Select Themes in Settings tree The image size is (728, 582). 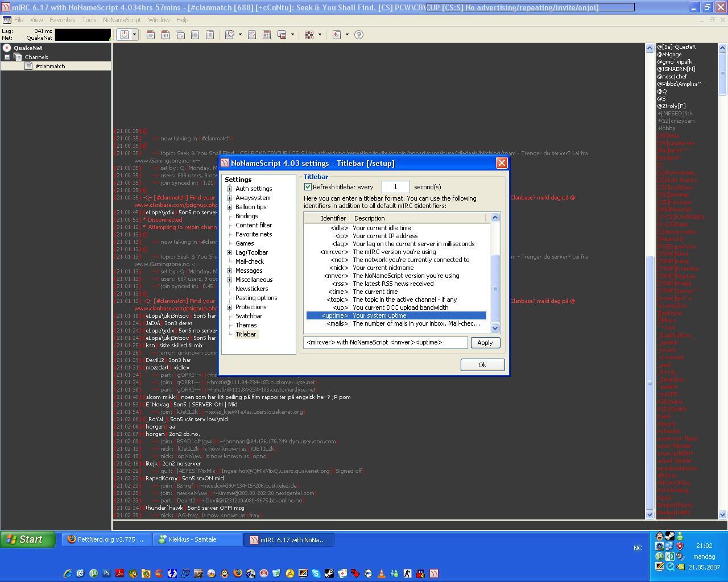click(246, 325)
